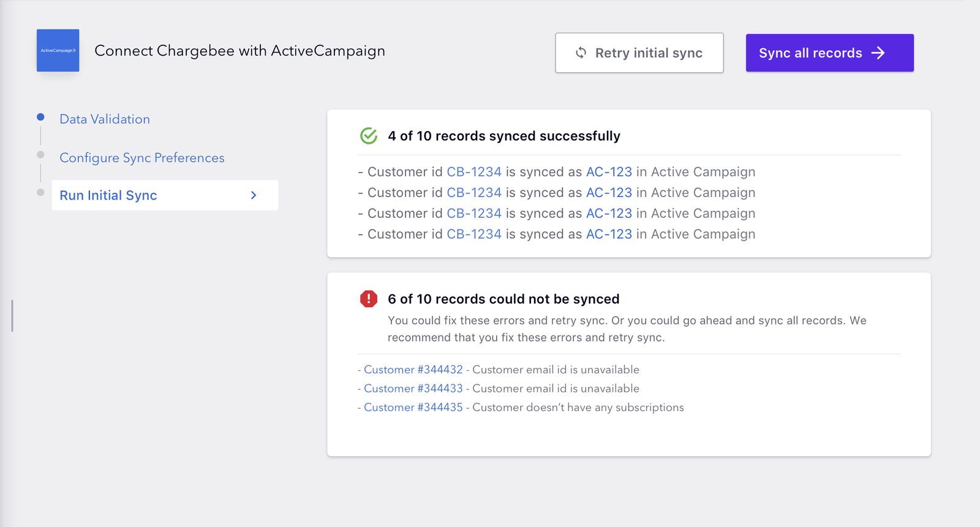Click the gray dot beside Run Initial Sync
Image resolution: width=980 pixels, height=527 pixels.
40,192
